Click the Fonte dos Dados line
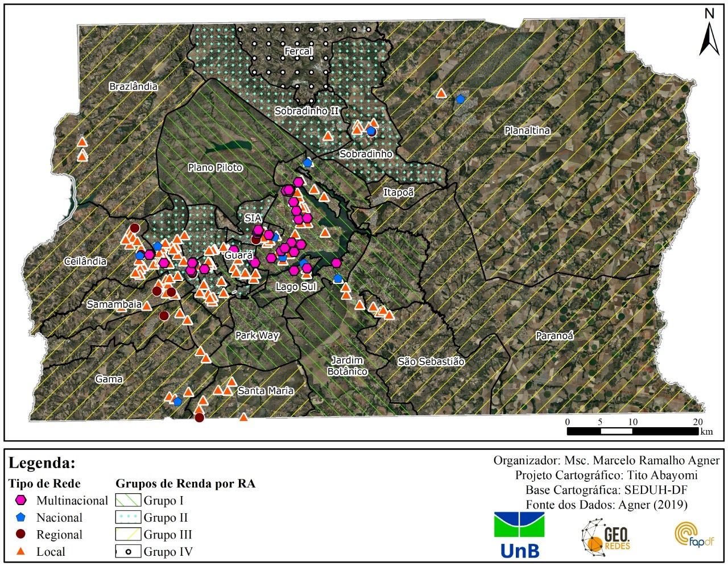 [x=606, y=505]
